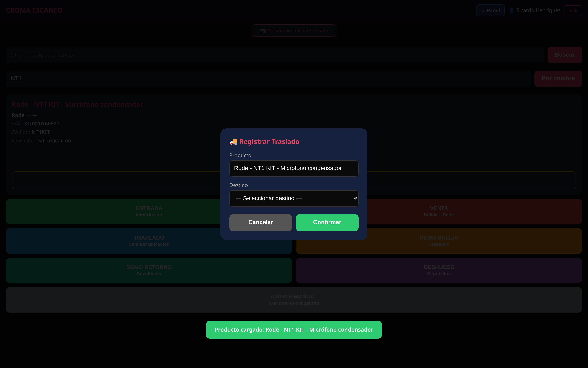588x368 pixels.
Task: Click the SKU o código de barras field
Action: pyautogui.click(x=275, y=55)
